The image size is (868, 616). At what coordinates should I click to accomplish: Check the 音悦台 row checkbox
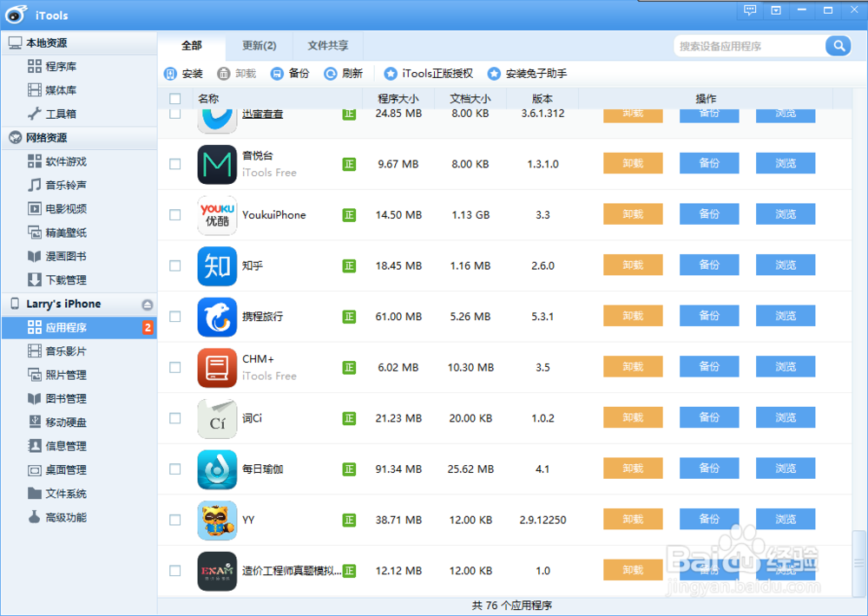click(175, 164)
